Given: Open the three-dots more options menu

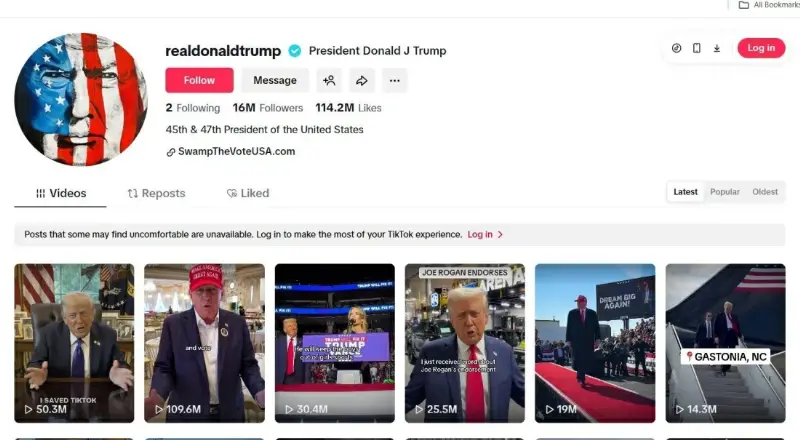Looking at the screenshot, I should point(394,81).
